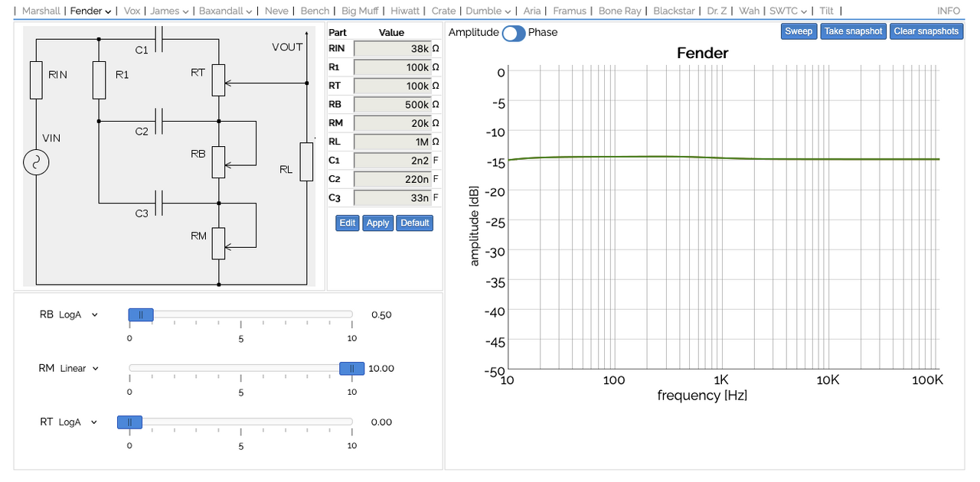The width and height of the screenshot is (980, 482).
Task: Click the RM slider handle
Action: 351,368
